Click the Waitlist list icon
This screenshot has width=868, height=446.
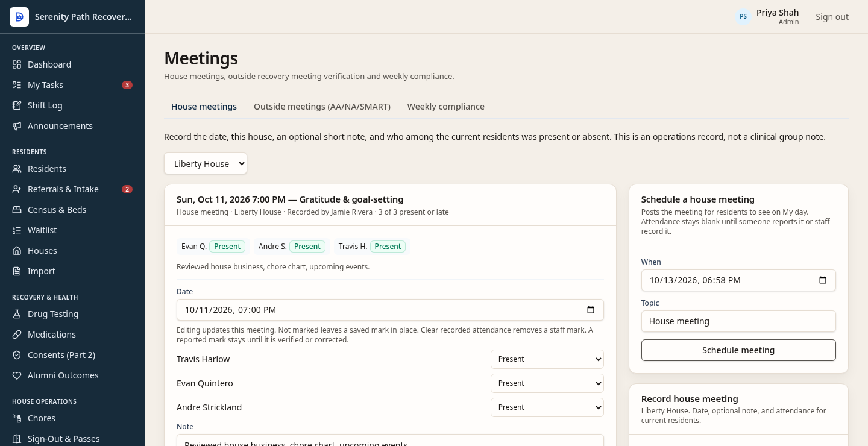coord(17,230)
